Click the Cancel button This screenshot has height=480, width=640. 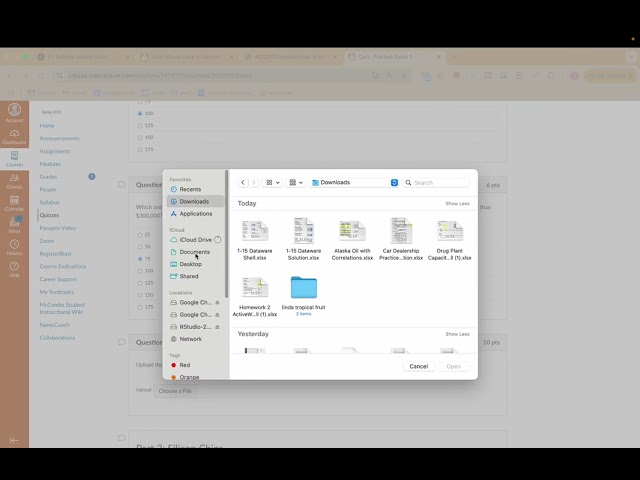[418, 366]
